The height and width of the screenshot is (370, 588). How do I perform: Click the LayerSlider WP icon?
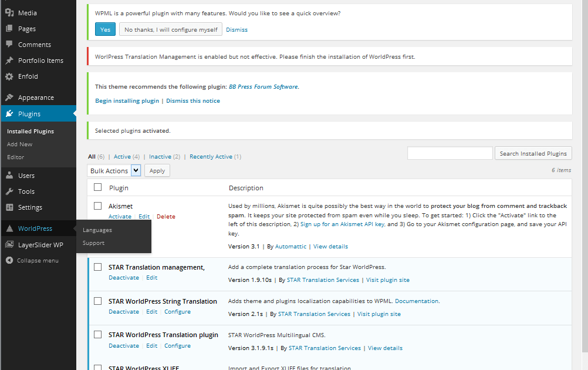pos(9,245)
